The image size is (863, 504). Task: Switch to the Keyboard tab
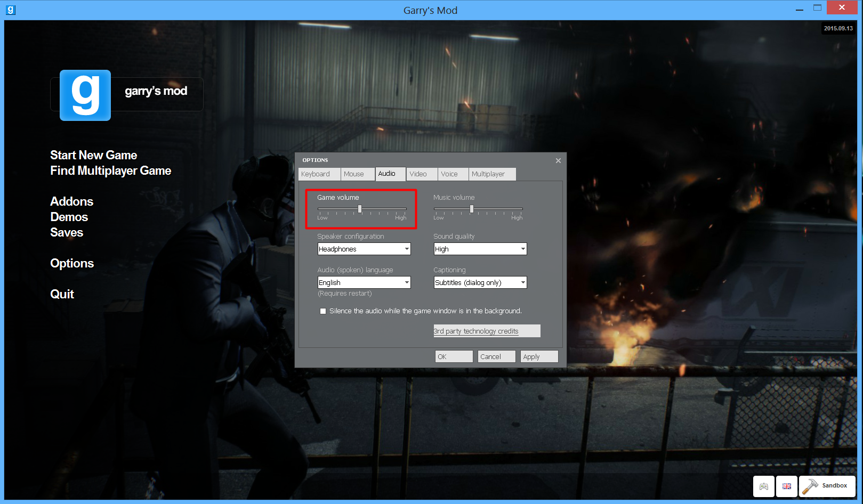(320, 174)
